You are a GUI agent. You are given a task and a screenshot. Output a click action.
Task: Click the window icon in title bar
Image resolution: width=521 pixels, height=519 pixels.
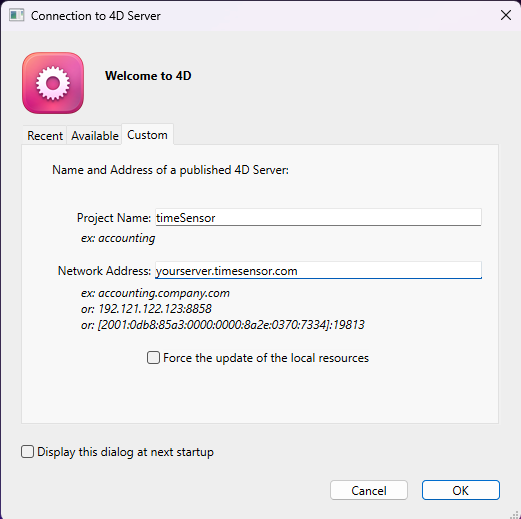pos(16,15)
